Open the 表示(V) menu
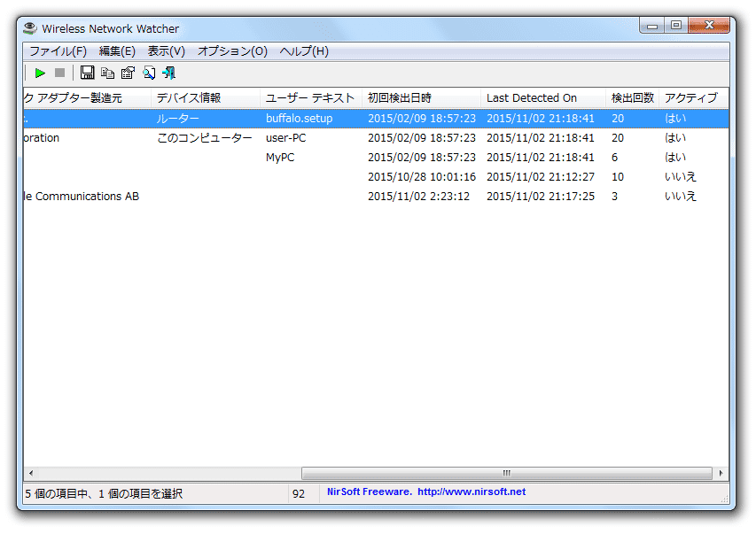The width and height of the screenshot is (756, 534). [167, 51]
